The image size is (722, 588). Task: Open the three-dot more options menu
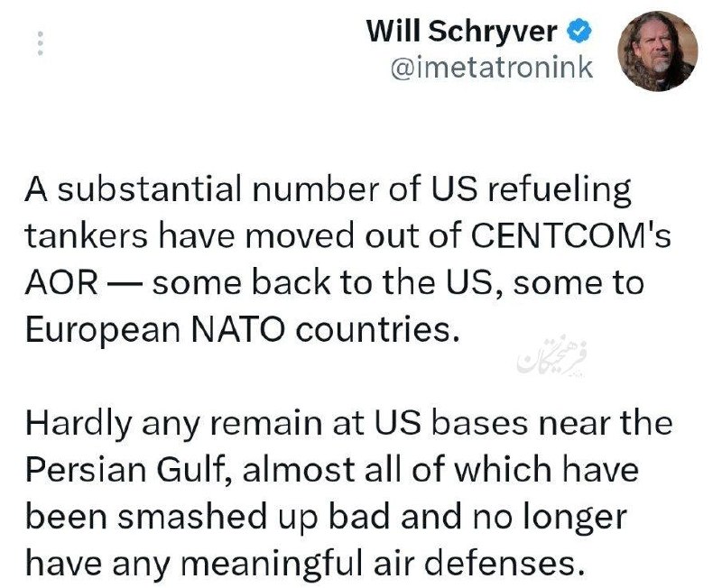(41, 43)
